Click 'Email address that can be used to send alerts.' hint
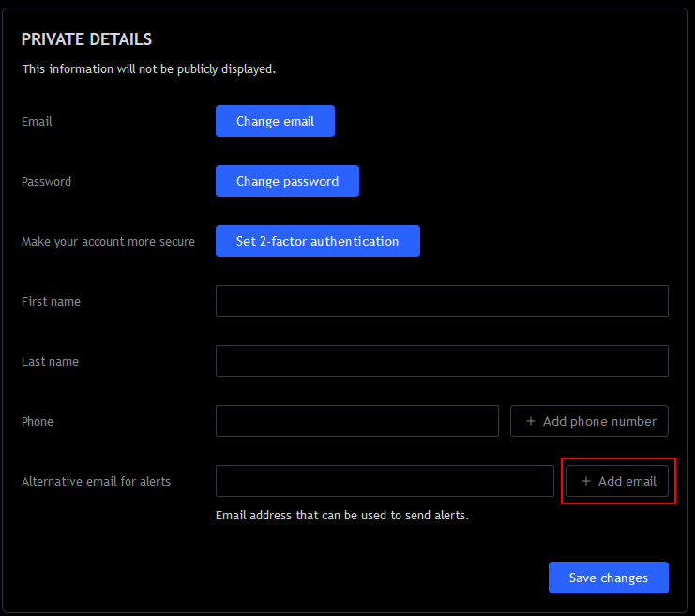 342,516
